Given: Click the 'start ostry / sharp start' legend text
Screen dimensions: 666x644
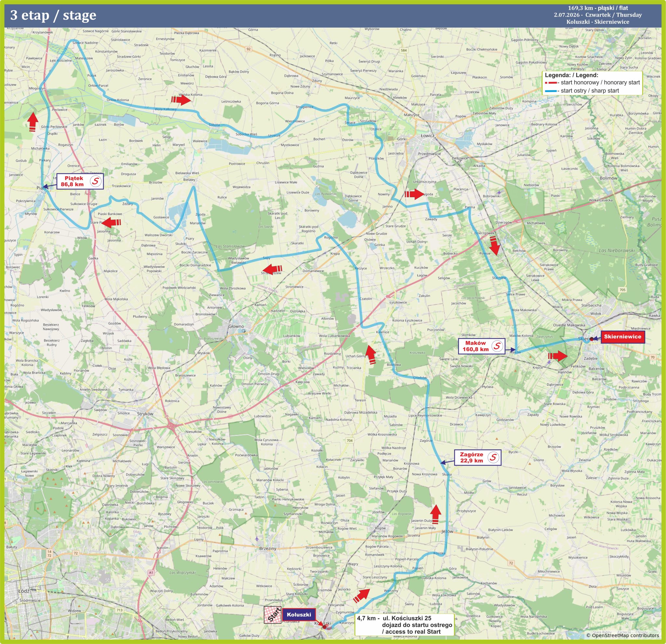Looking at the screenshot, I should [x=590, y=91].
